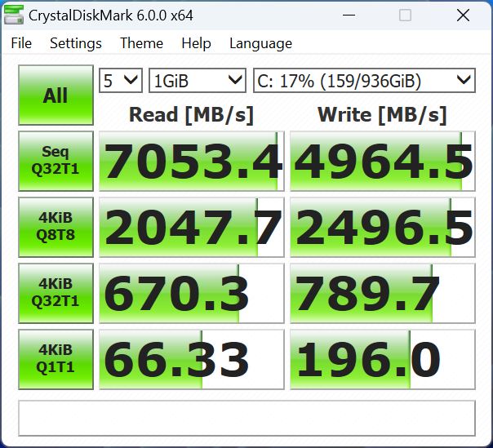Start the Seq Q32T1 benchmark test
Viewport: 493px width, 448px height.
click(x=56, y=162)
